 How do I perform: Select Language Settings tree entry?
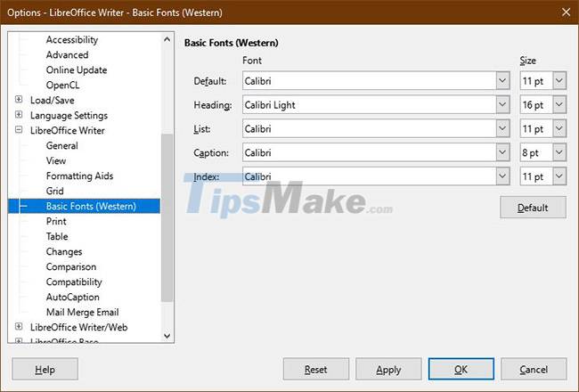69,115
